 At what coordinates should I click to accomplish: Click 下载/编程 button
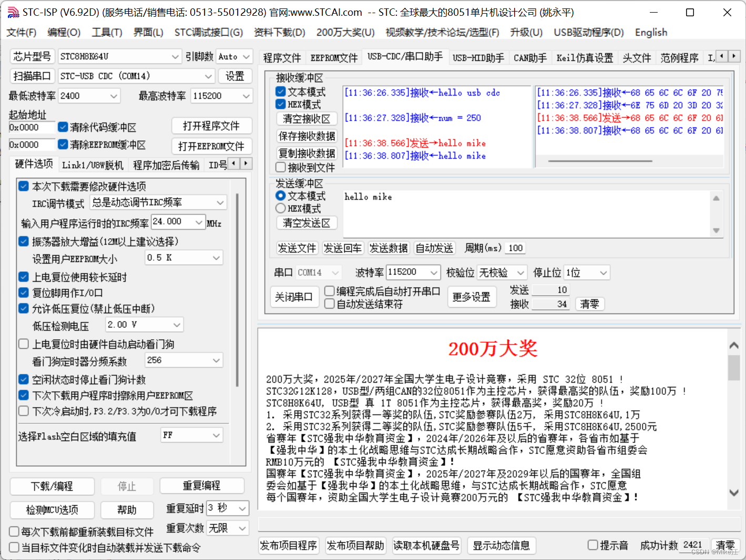coord(52,486)
